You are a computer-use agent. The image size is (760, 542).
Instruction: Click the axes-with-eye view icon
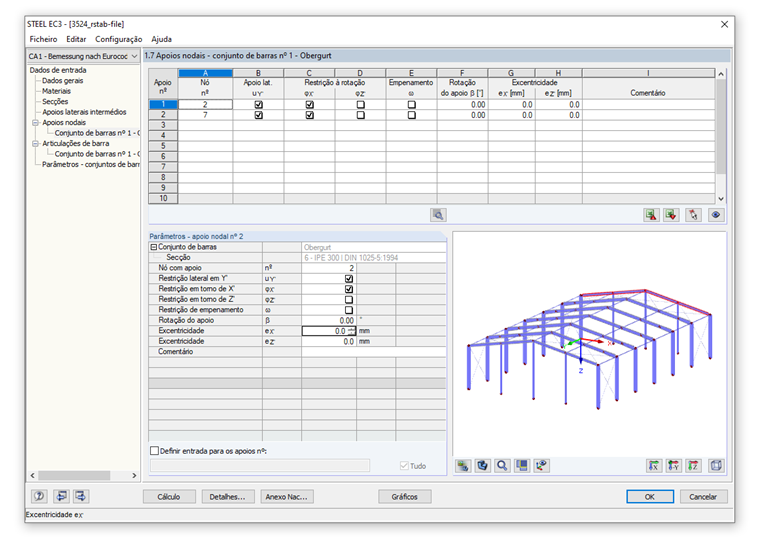pos(541,466)
